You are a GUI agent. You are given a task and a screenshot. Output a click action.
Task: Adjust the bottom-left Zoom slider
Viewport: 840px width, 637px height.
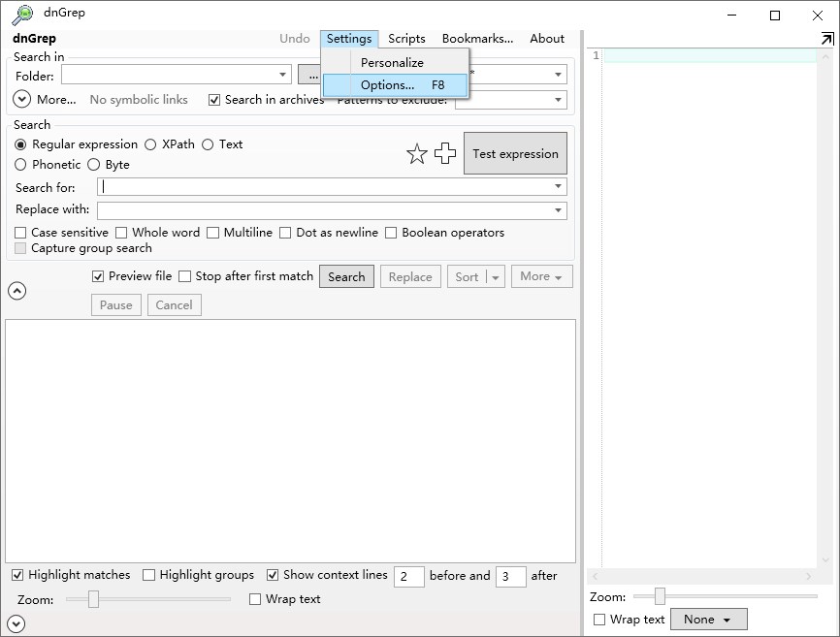click(x=94, y=599)
